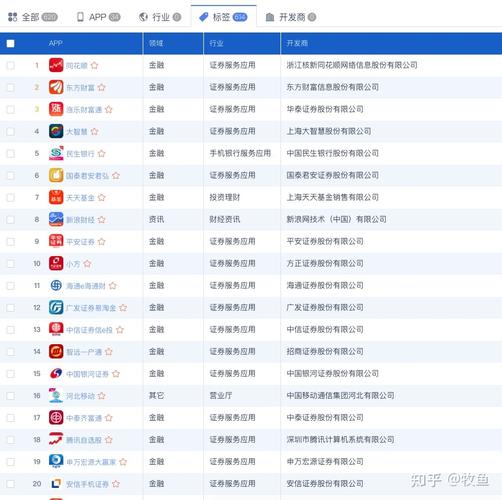The image size is (502, 500).
Task: Open the 中泰齐富通 app link
Action: [84, 418]
